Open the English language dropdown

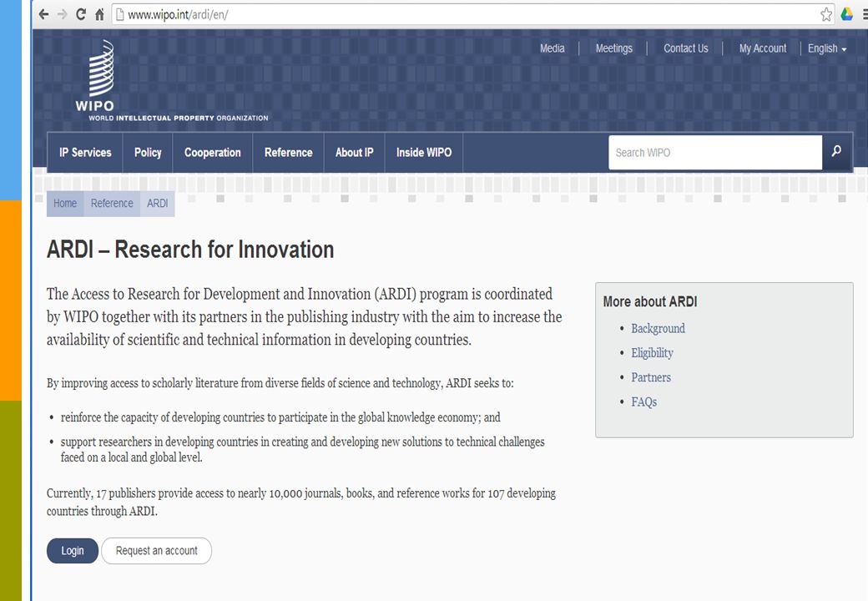(827, 48)
